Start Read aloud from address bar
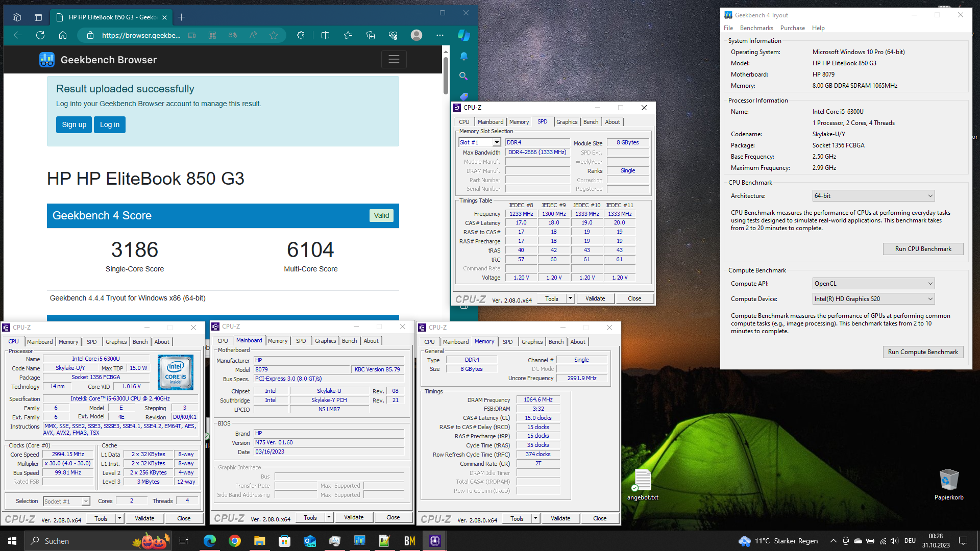The height and width of the screenshot is (551, 980). pyautogui.click(x=253, y=35)
